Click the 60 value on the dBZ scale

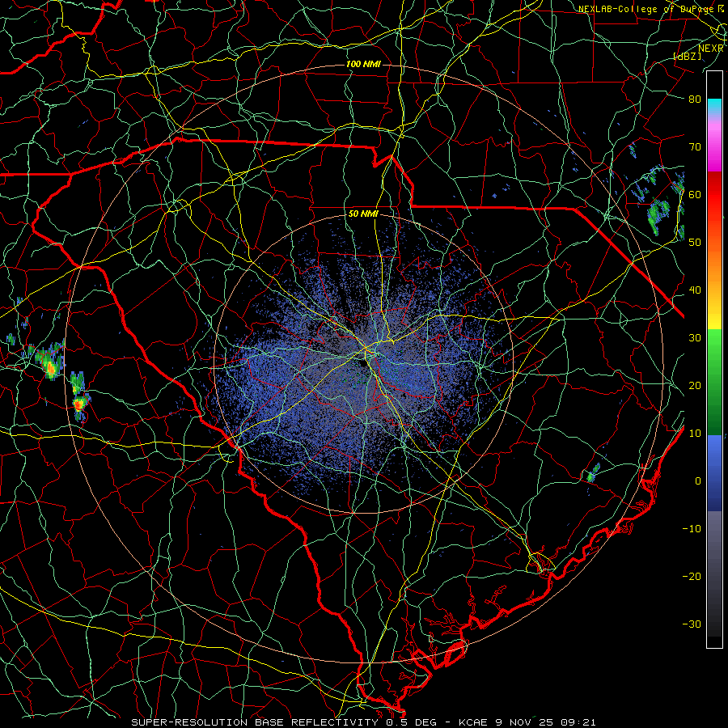point(695,194)
